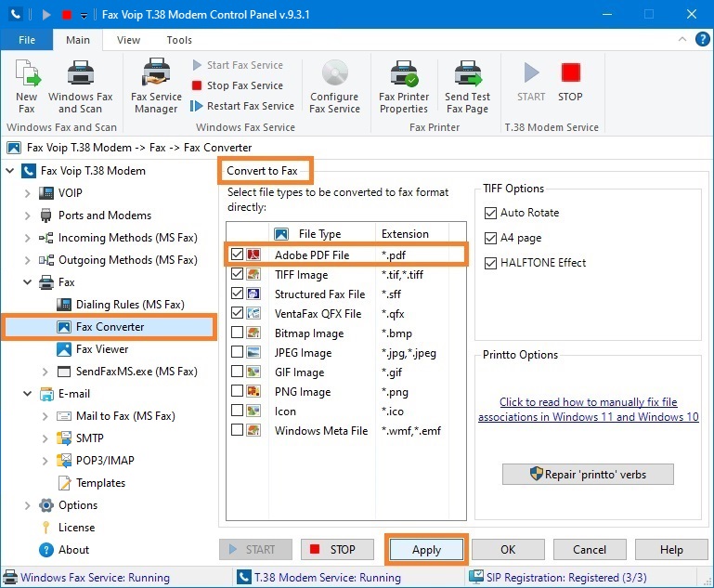Switch to the Main tab

(78, 40)
